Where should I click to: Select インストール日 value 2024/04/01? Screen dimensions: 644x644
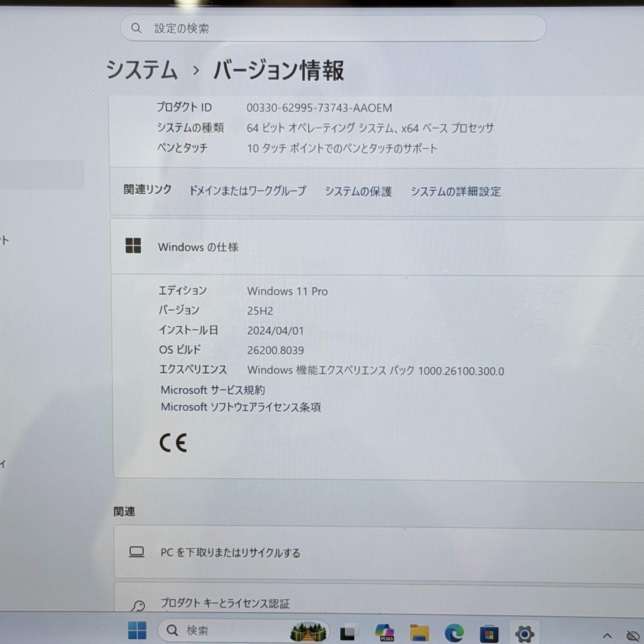275,330
